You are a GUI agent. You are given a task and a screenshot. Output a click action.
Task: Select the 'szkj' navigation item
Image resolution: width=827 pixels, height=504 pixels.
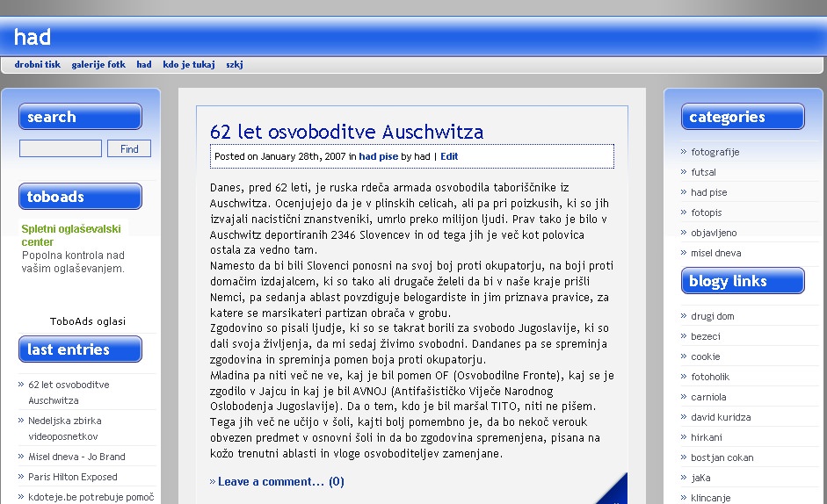coord(235,65)
